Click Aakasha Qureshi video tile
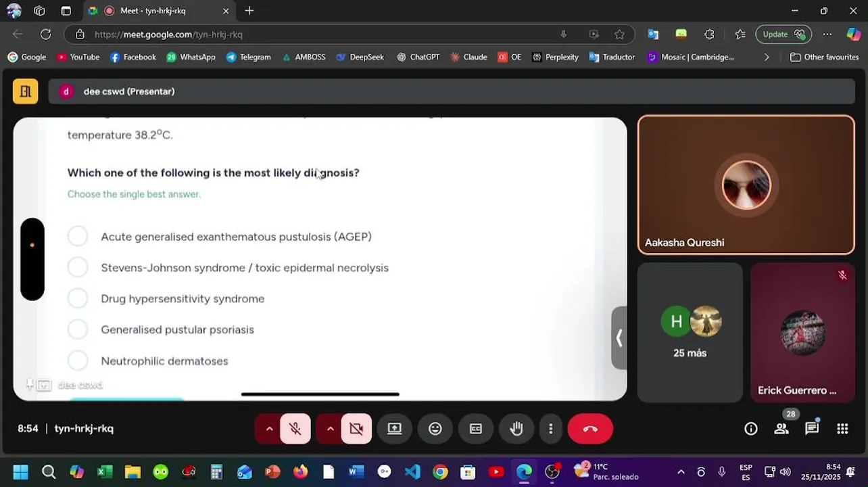868x487 pixels. click(746, 185)
